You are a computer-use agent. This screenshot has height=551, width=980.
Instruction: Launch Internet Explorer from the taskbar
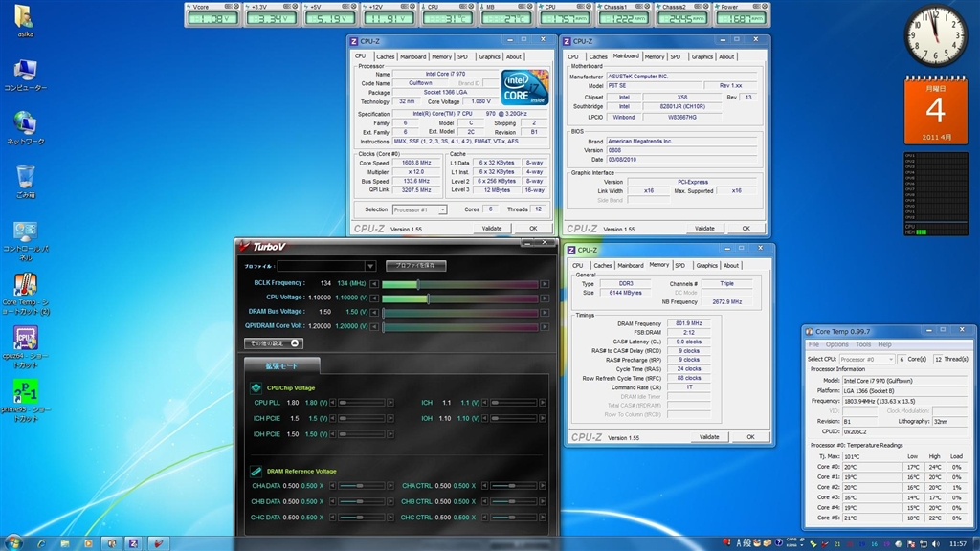point(41,543)
